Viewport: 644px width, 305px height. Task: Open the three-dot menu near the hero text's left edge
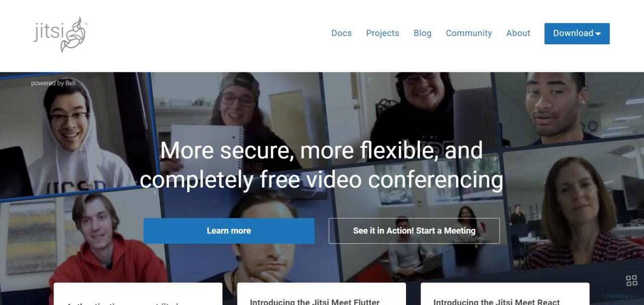pos(155,193)
